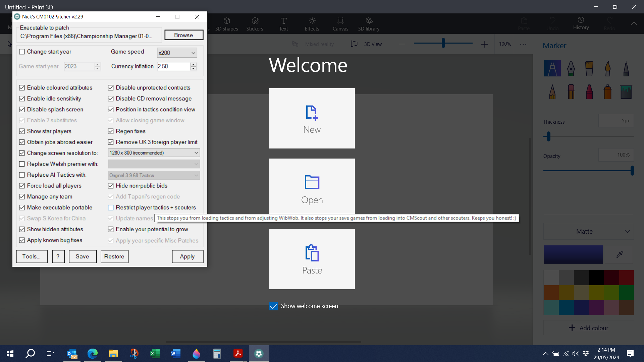The image size is (644, 362).
Task: Click Add colour button
Action: point(588,328)
